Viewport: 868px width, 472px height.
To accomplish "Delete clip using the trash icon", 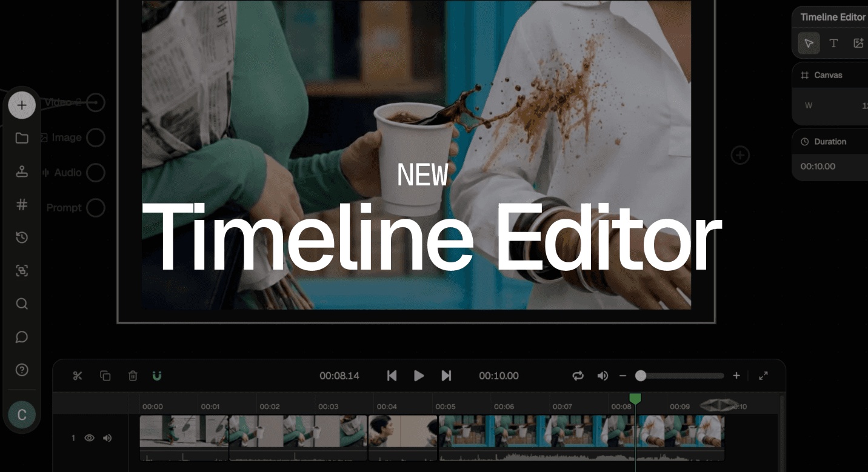I will (133, 376).
